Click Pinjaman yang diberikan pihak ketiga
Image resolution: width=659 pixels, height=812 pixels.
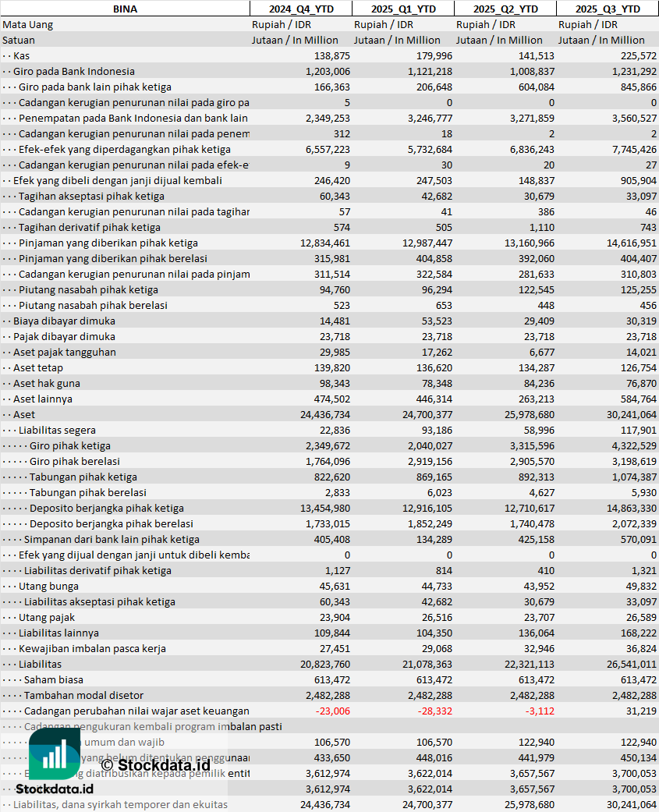click(108, 243)
